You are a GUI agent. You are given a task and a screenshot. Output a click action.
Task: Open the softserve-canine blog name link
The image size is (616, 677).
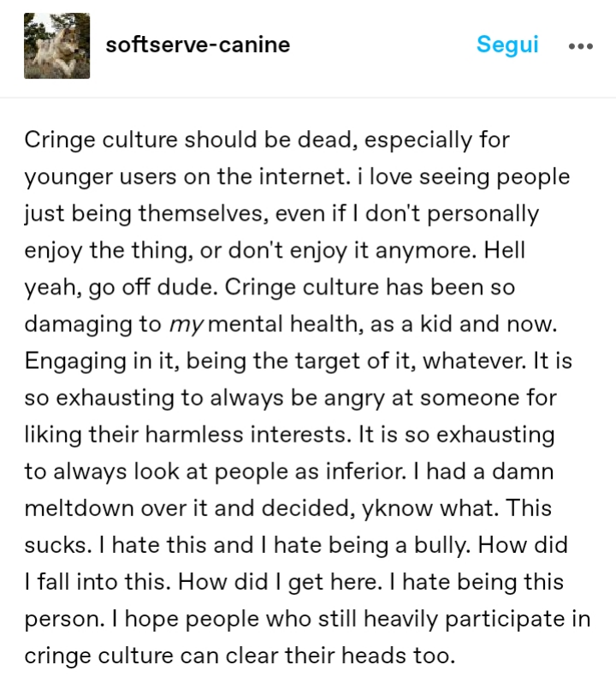point(198,45)
